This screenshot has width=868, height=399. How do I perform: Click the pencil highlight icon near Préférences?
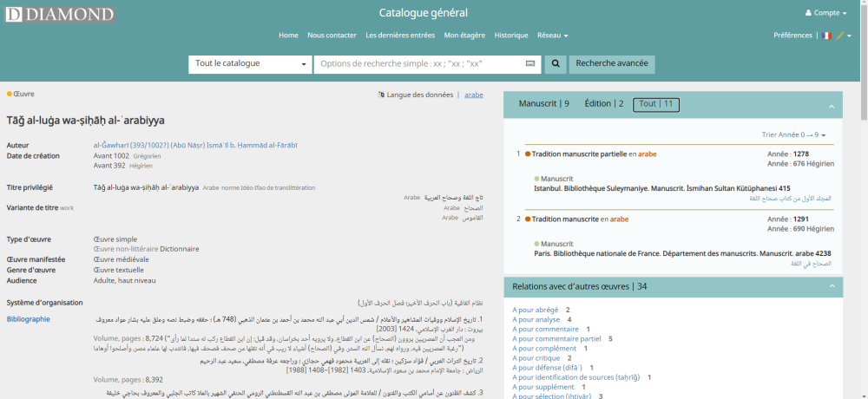pyautogui.click(x=839, y=36)
